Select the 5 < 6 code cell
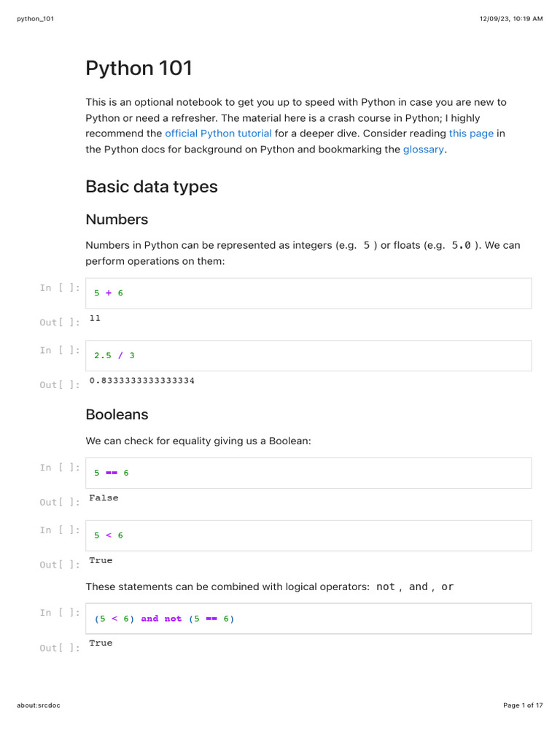This screenshot has height=747, width=560. click(x=308, y=535)
